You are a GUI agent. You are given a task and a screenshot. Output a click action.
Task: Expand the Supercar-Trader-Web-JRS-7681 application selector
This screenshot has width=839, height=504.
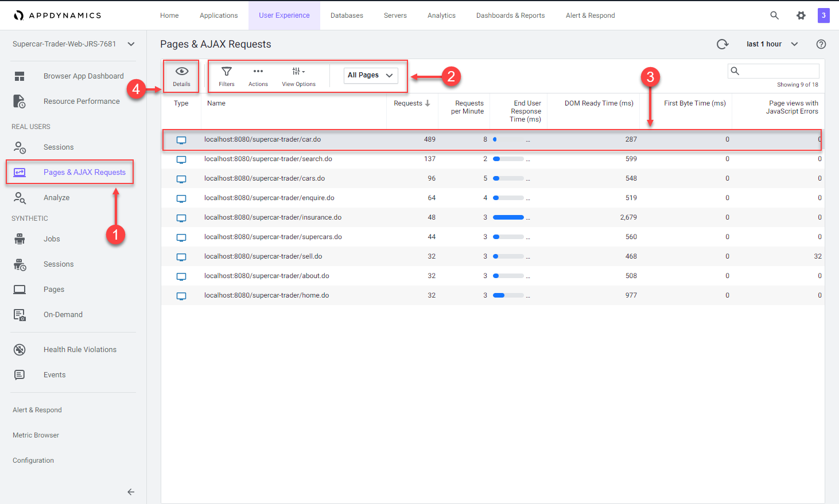tap(73, 44)
